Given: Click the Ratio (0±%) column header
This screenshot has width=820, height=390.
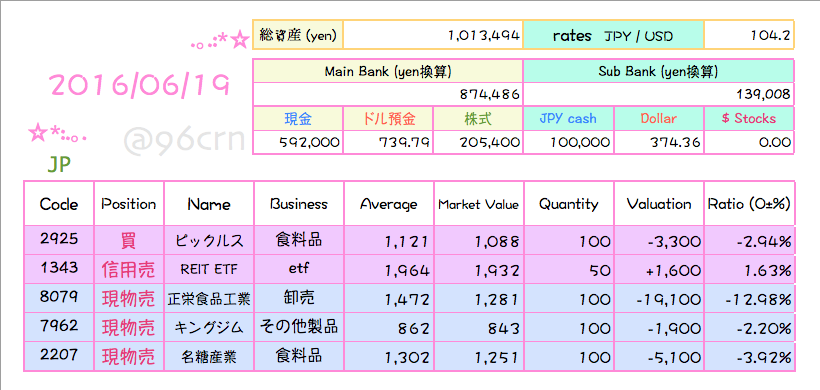Looking at the screenshot, I should point(749,204).
